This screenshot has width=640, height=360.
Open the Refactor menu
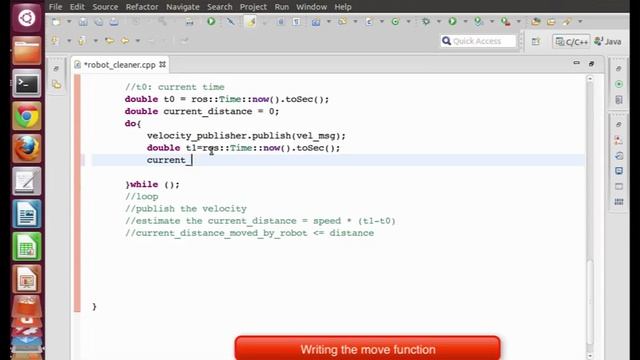142,7
